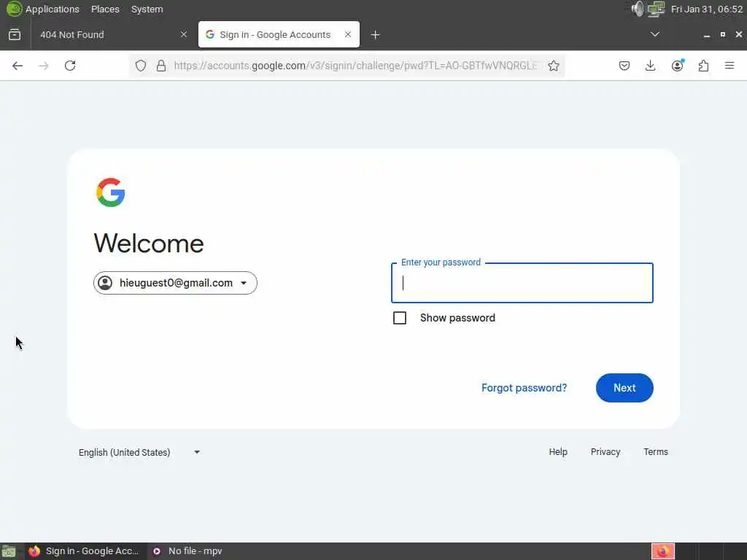
Task: Click the date and time clock
Action: pyautogui.click(x=706, y=9)
